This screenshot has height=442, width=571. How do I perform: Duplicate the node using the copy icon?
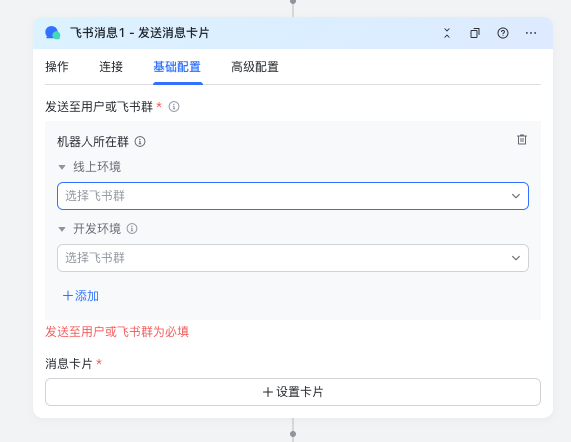pos(474,33)
